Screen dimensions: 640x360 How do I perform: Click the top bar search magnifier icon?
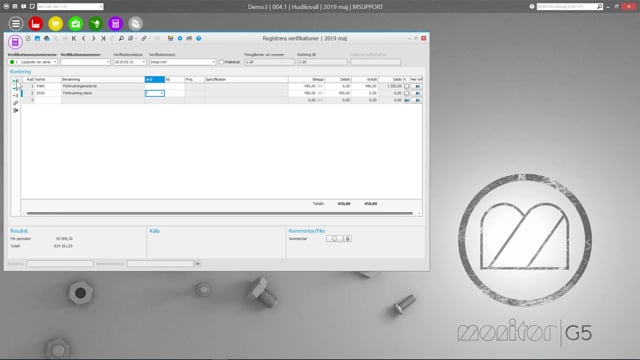(600, 7)
